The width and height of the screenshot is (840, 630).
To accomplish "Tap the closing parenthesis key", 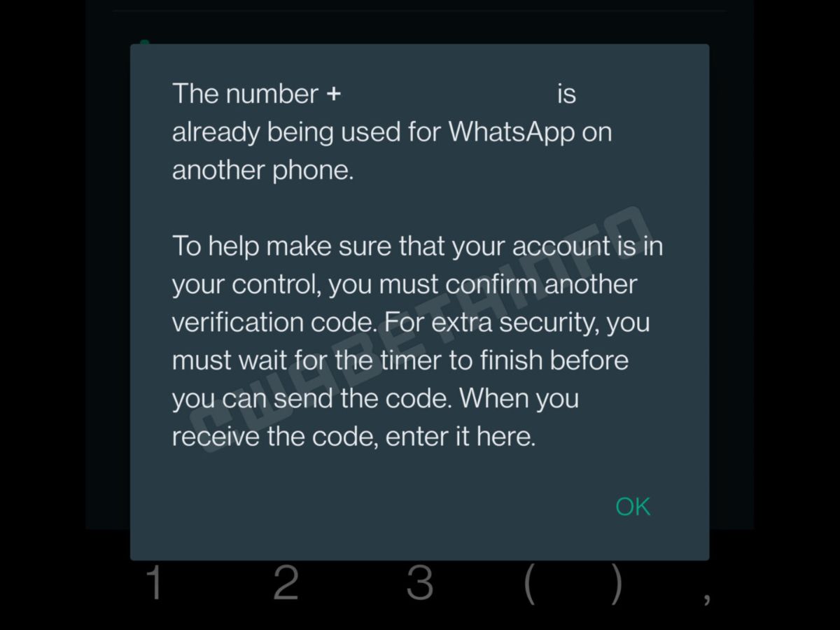I will 616,584.
